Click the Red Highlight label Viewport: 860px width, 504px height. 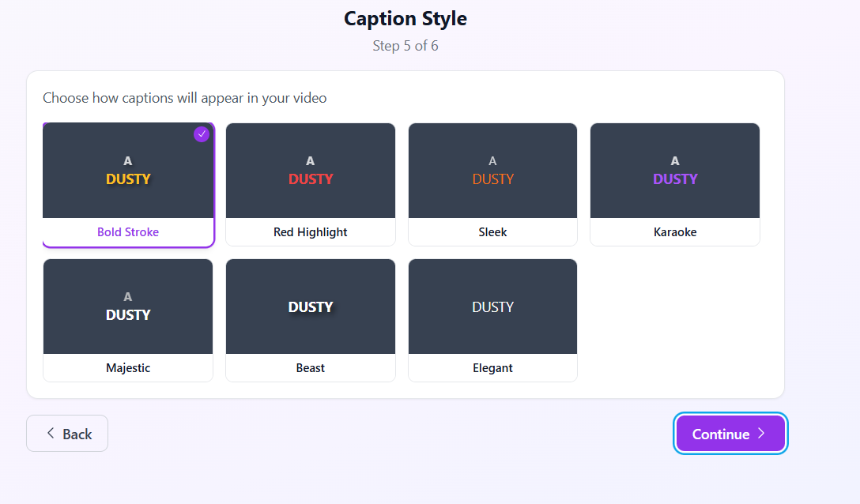[x=310, y=232]
